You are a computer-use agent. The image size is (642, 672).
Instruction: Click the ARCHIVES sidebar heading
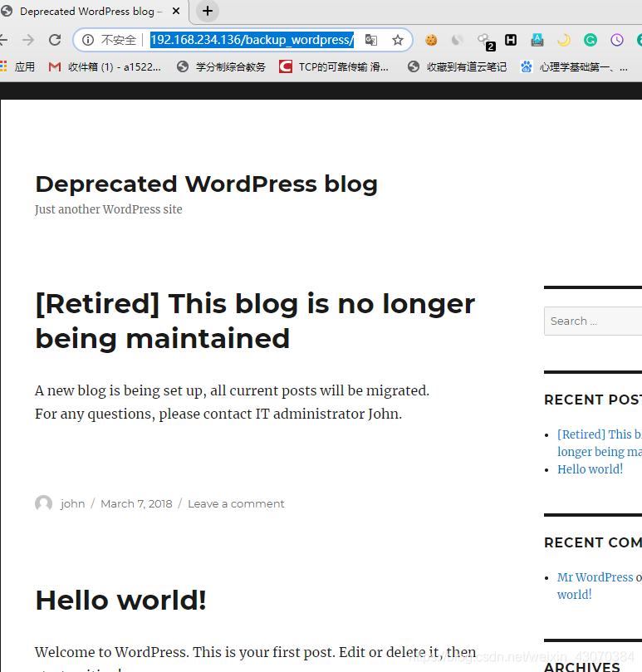coord(581,666)
